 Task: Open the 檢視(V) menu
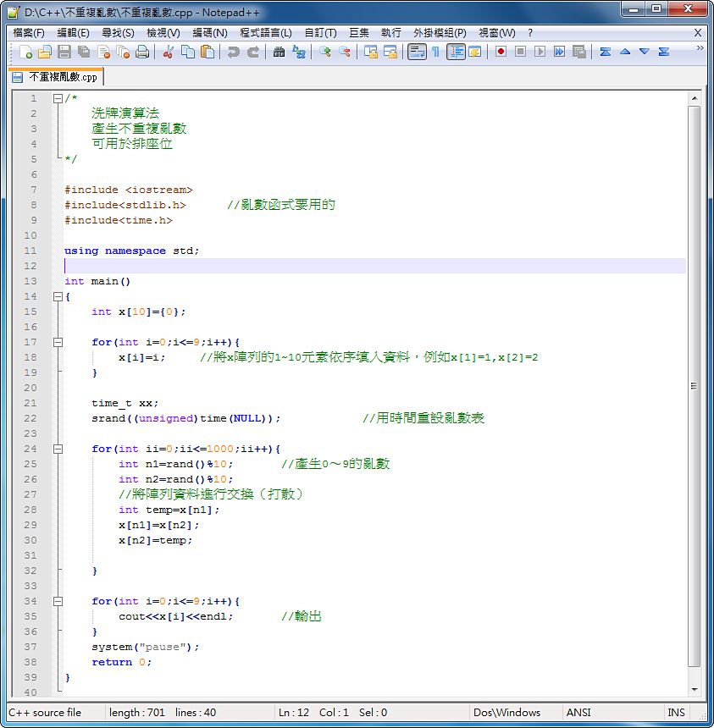pos(163,33)
